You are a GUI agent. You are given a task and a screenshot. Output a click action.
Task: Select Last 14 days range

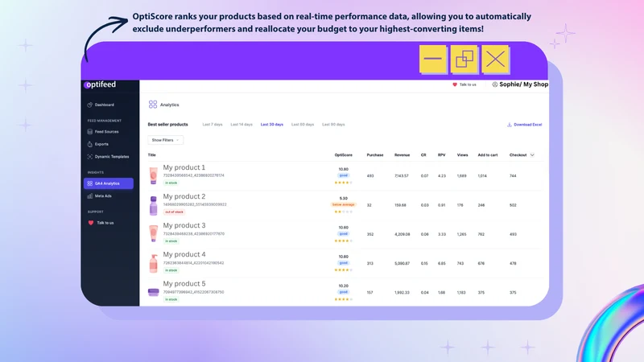(242, 125)
